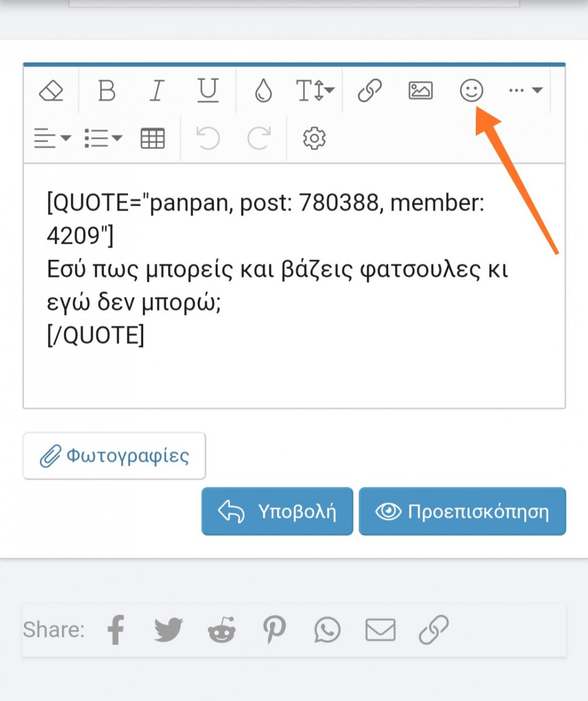Expand the more options ellipsis menu
588x701 pixels.
click(525, 91)
